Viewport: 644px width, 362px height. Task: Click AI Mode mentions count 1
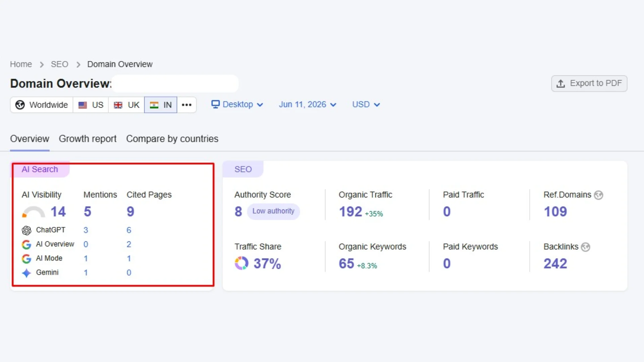pyautogui.click(x=86, y=258)
